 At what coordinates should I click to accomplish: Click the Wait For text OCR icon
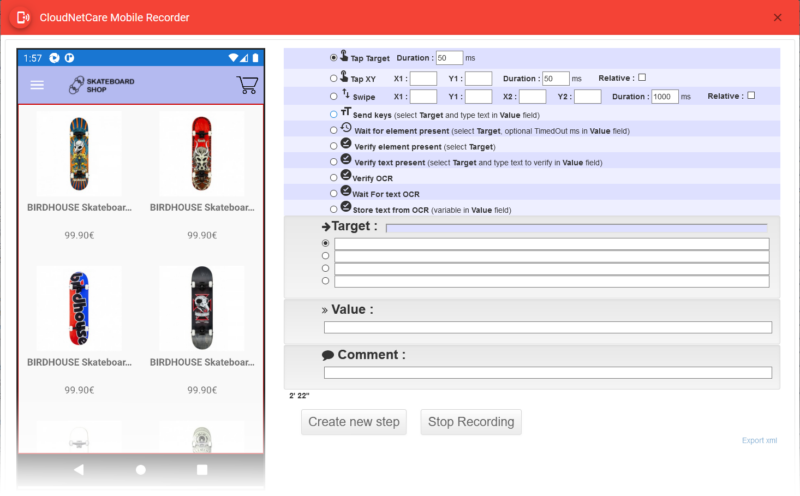coord(346,191)
